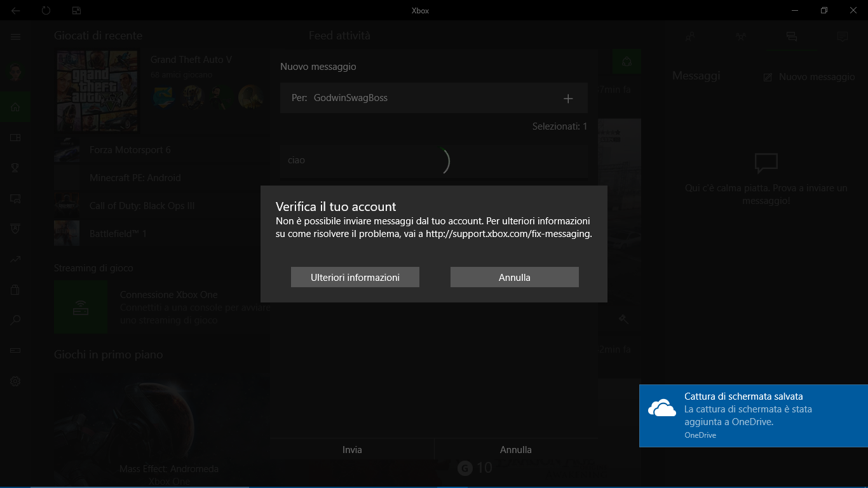Click Nuovo messaggio link in Messaggi panel
Image resolution: width=868 pixels, height=488 pixels.
pyautogui.click(x=809, y=77)
